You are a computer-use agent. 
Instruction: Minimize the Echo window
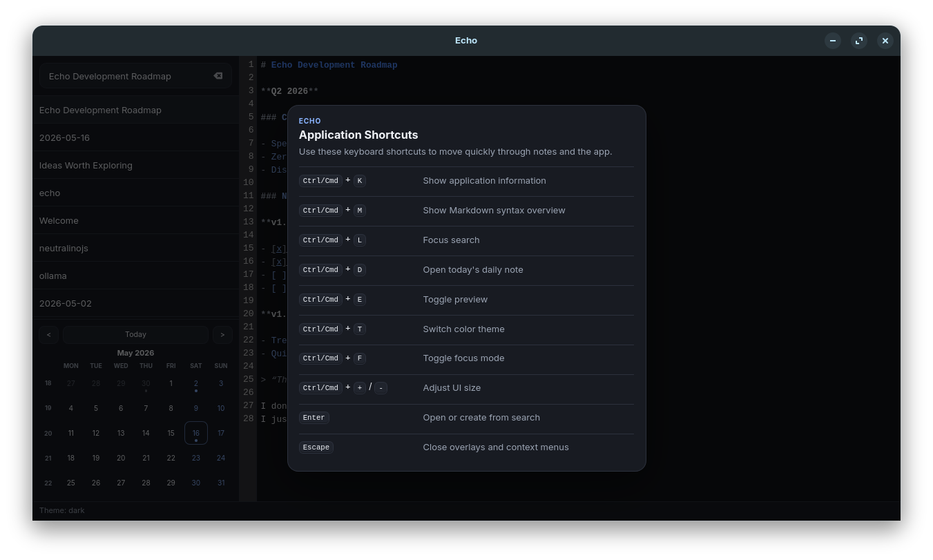click(833, 41)
